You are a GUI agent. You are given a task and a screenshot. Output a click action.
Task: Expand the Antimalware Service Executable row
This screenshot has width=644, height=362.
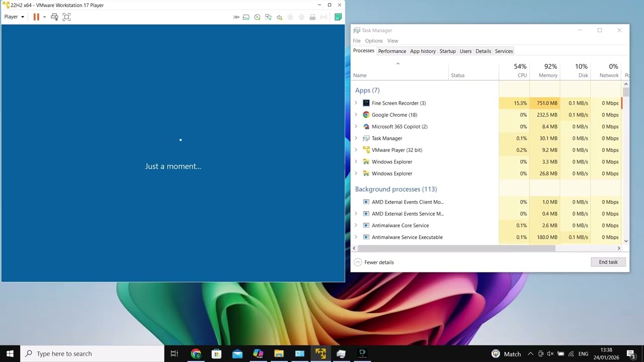click(356, 237)
